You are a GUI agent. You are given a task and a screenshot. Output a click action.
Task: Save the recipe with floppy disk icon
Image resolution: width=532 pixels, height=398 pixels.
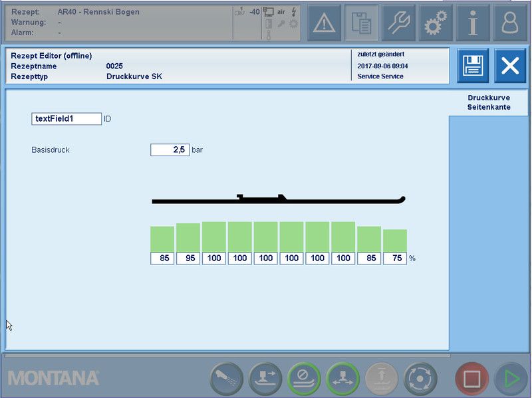click(472, 66)
